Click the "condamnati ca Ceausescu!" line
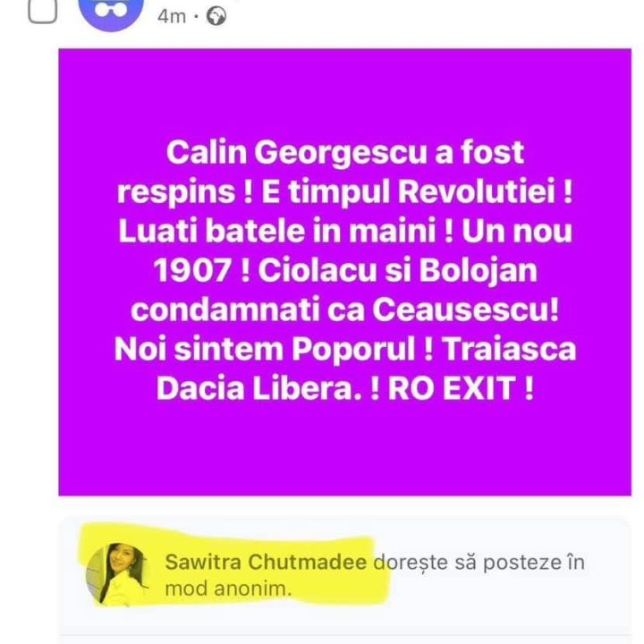Viewport: 644px width, 644px height. tap(345, 310)
